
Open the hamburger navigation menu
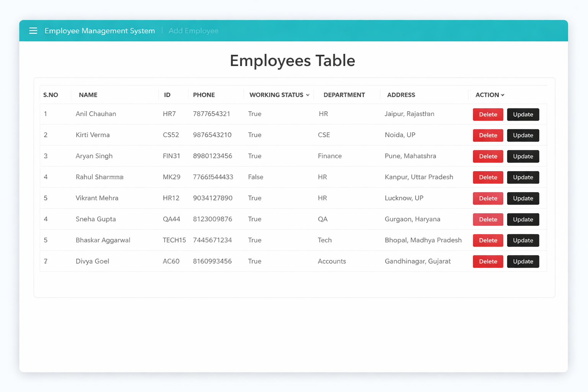33,31
